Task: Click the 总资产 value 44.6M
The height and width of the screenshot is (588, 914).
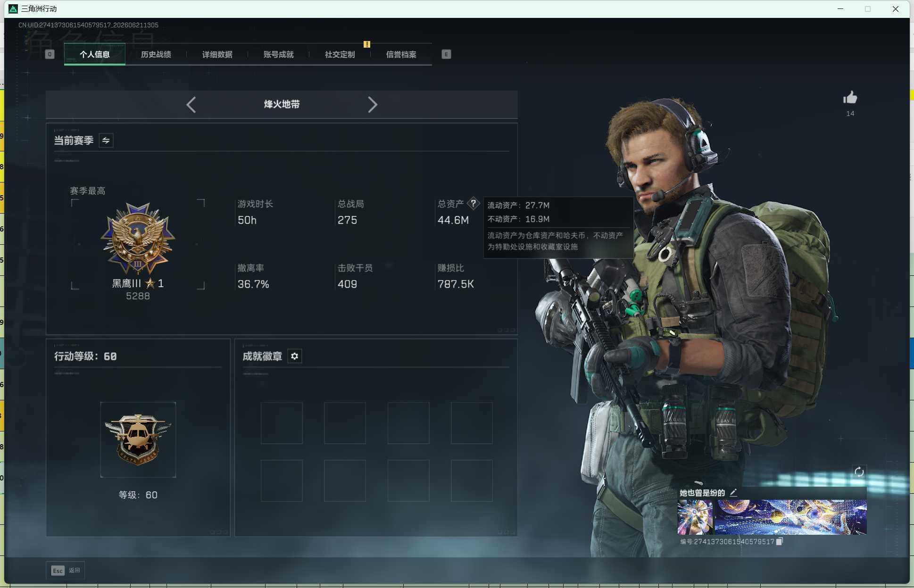Action: point(453,220)
